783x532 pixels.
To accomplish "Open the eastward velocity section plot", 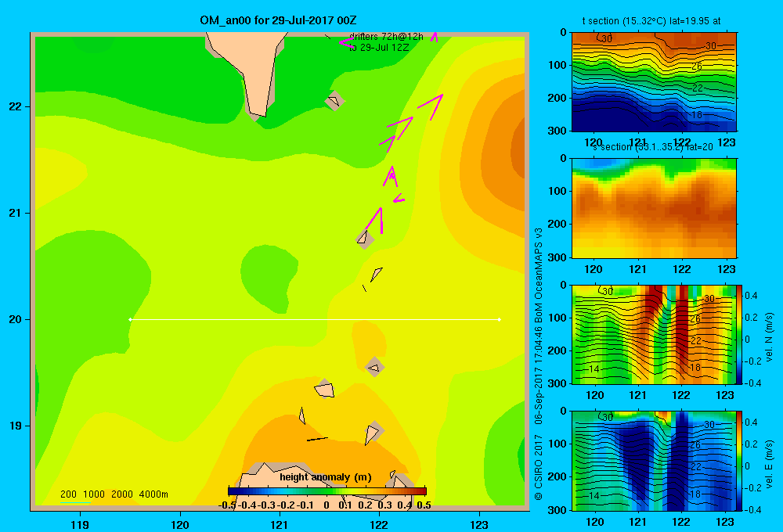I will click(x=654, y=461).
